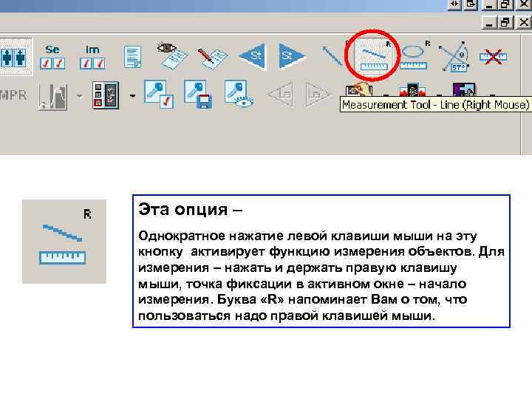Go to previous study with left St arrow
532x399 pixels.
(253, 56)
